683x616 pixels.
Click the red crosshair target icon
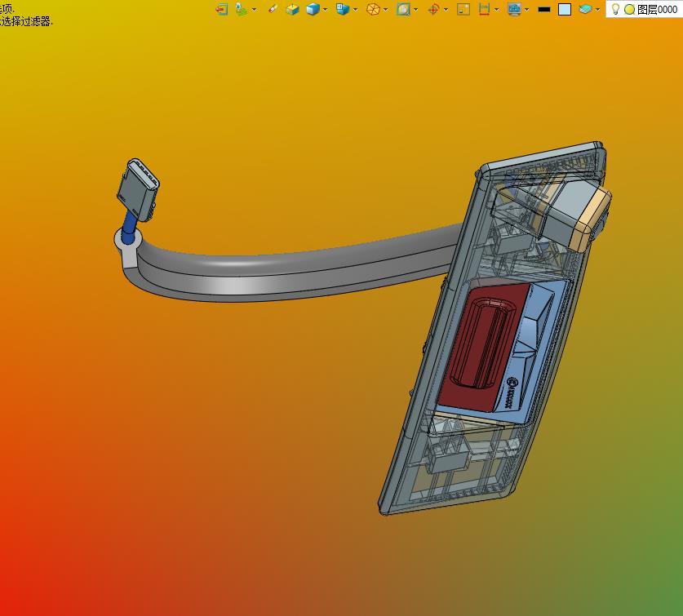click(x=433, y=9)
